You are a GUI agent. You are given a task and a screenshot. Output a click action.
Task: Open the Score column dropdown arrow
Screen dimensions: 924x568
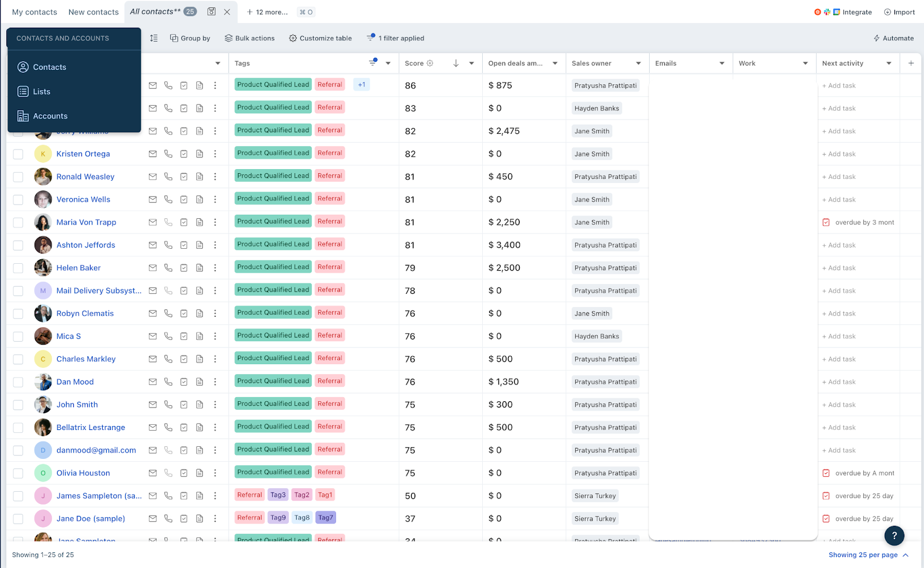coord(471,63)
